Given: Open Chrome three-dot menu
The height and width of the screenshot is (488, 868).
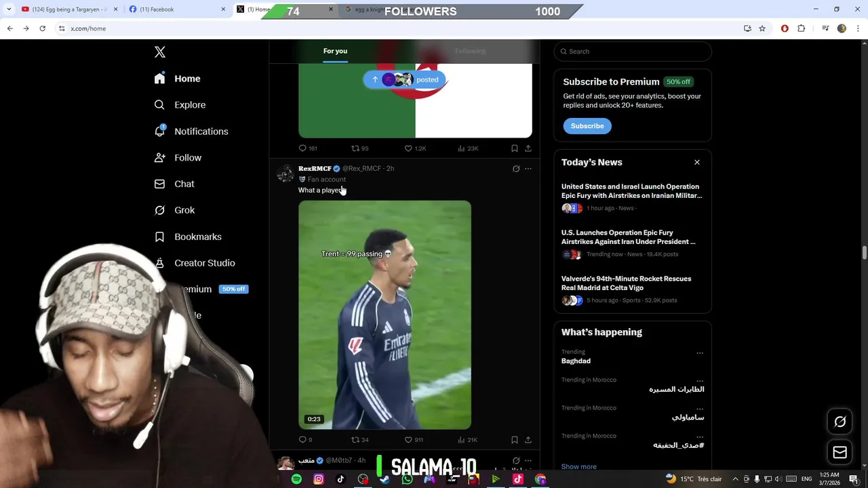Looking at the screenshot, I should pos(859,28).
